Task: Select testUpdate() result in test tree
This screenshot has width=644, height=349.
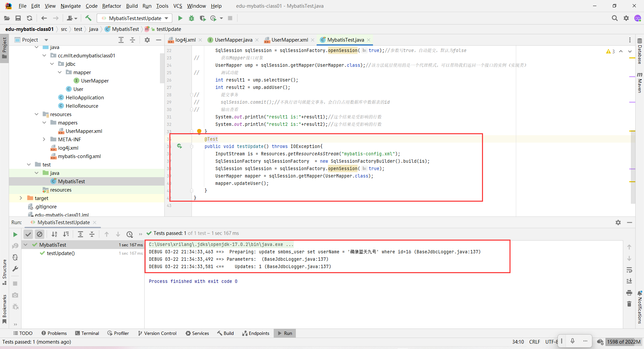Action: [60, 253]
